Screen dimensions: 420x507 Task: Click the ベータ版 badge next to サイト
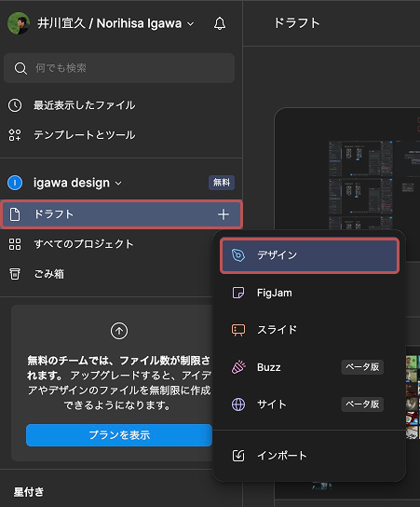pyautogui.click(x=362, y=404)
